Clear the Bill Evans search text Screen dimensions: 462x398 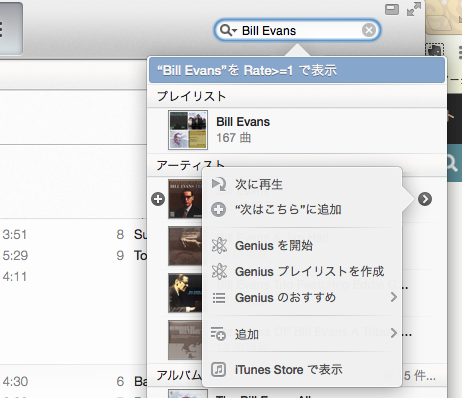[369, 30]
